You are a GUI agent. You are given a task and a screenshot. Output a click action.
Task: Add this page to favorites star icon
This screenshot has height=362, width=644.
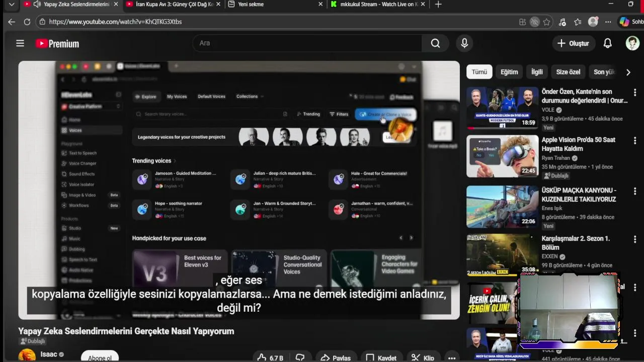(x=546, y=22)
